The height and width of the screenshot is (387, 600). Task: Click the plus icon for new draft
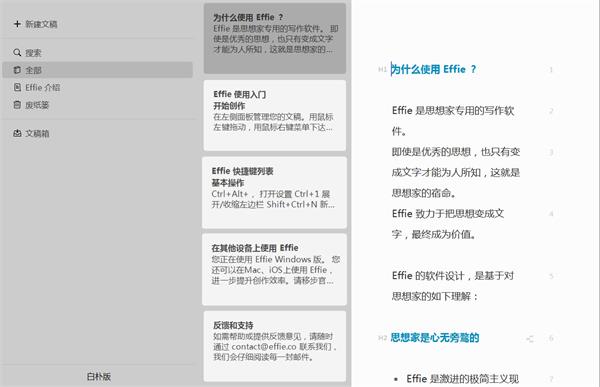tap(17, 24)
